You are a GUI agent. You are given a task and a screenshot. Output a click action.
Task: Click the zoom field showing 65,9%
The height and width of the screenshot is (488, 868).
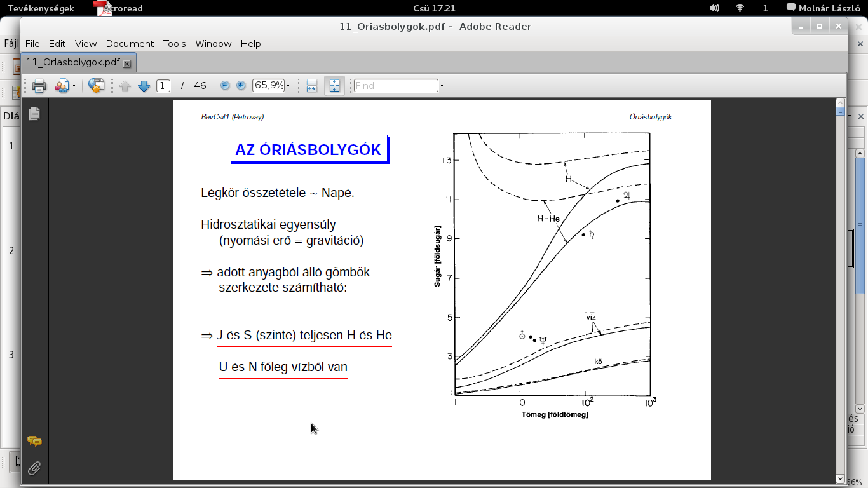269,85
